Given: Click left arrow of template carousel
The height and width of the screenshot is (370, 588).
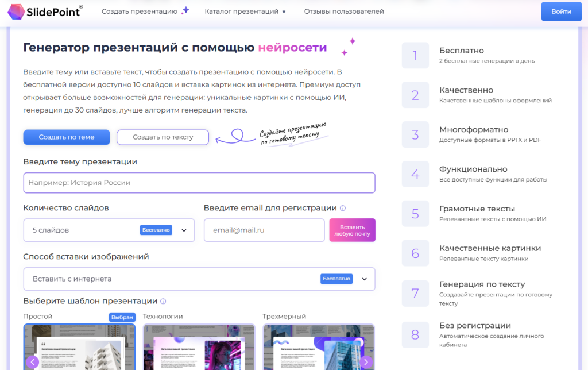Looking at the screenshot, I should [33, 362].
